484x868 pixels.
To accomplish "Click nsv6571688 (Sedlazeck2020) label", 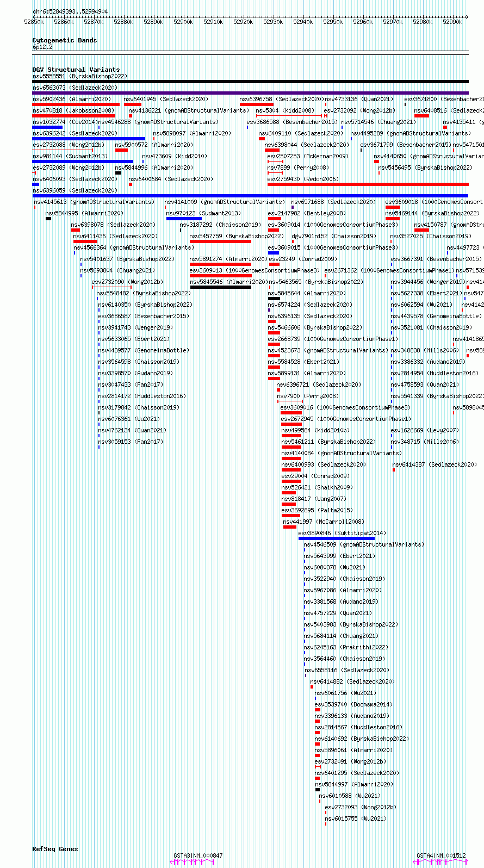I will (x=333, y=202).
